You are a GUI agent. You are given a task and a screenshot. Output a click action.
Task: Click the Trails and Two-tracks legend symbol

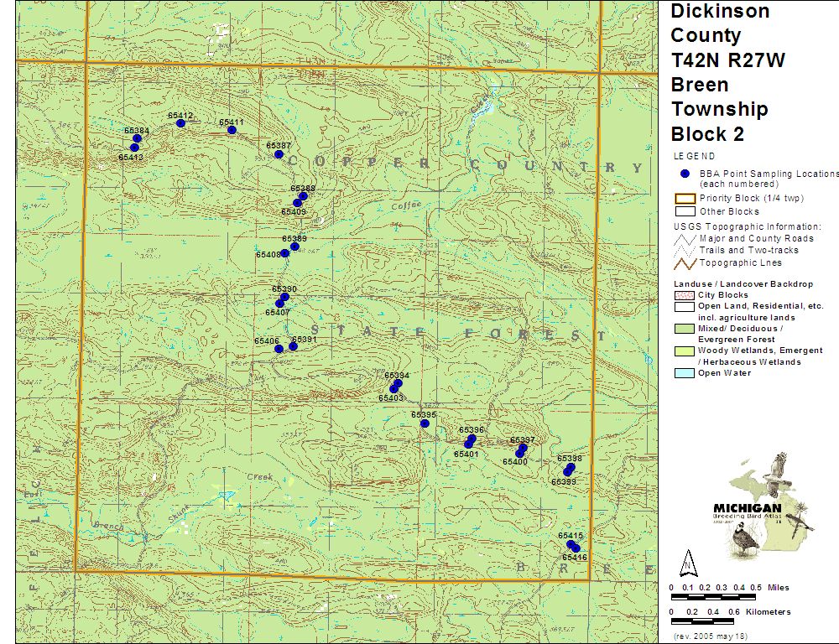pyautogui.click(x=685, y=251)
